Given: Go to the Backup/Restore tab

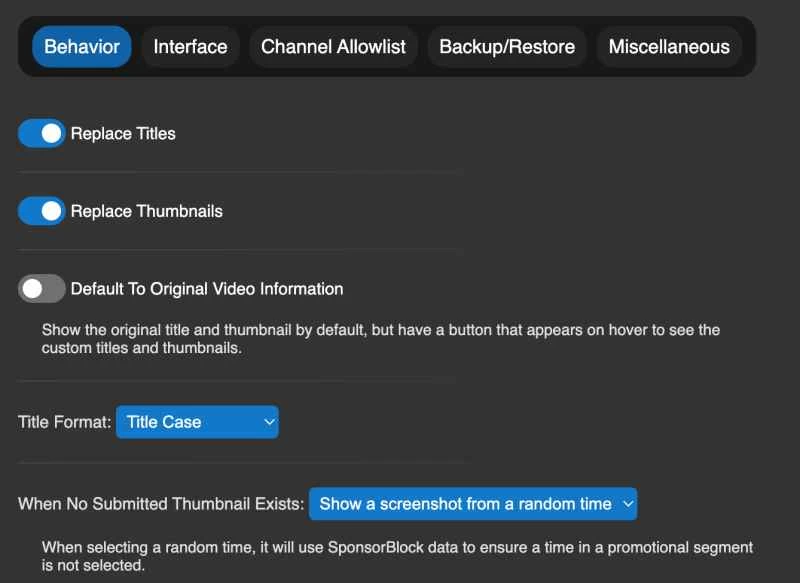Looking at the screenshot, I should pos(504,46).
